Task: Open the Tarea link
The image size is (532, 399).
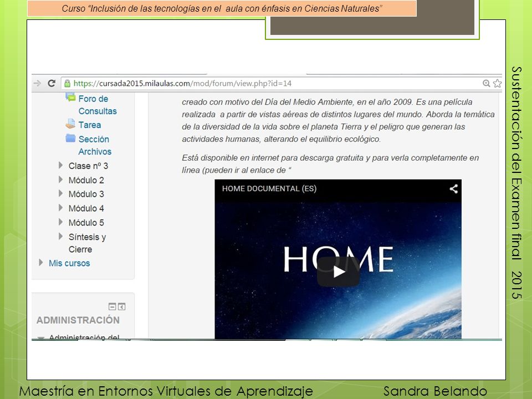Action: 90,125
